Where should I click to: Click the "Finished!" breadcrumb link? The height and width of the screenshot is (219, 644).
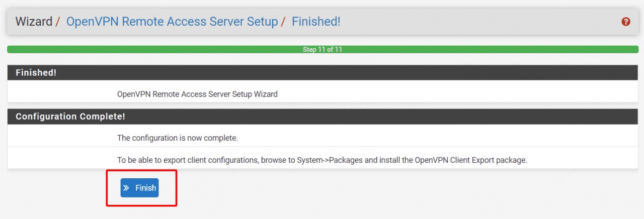point(316,22)
